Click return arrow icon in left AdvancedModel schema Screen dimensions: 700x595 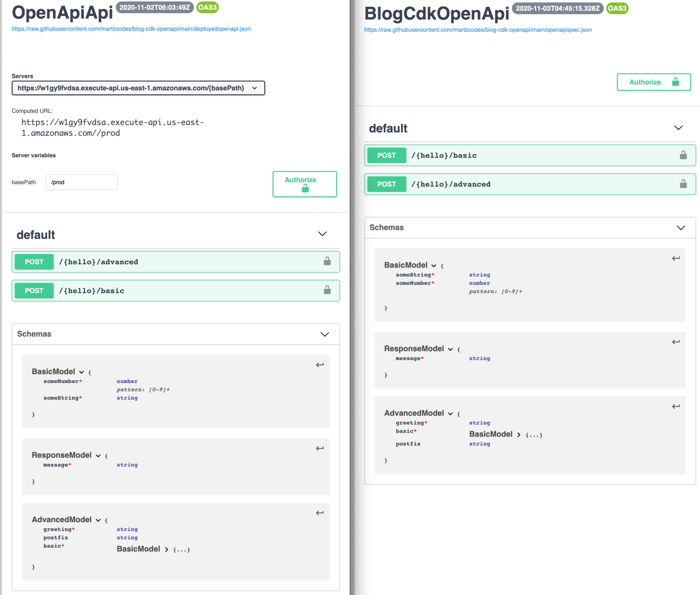(320, 513)
